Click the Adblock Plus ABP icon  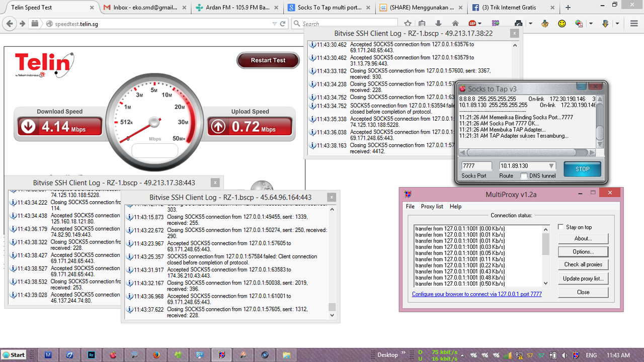472,24
